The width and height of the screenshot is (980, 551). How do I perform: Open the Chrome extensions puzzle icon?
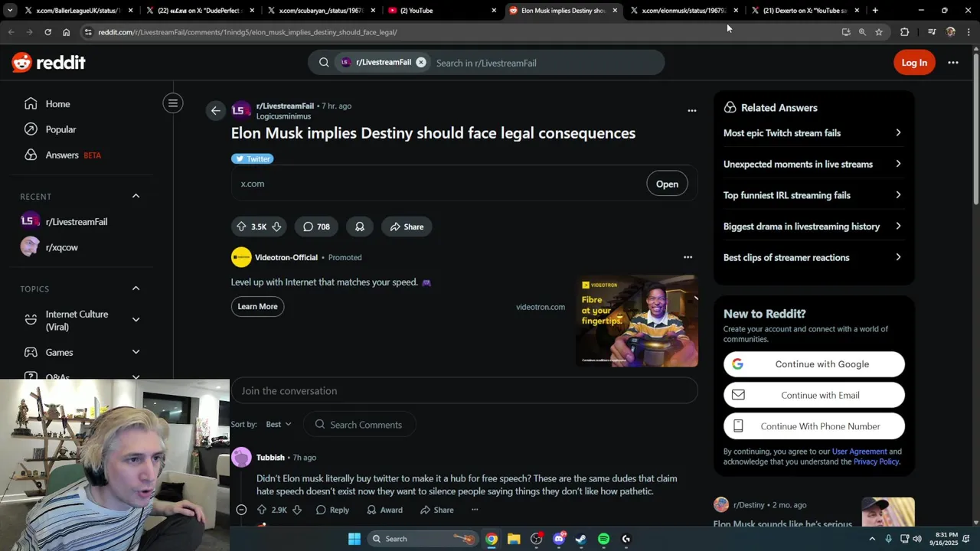tap(904, 32)
